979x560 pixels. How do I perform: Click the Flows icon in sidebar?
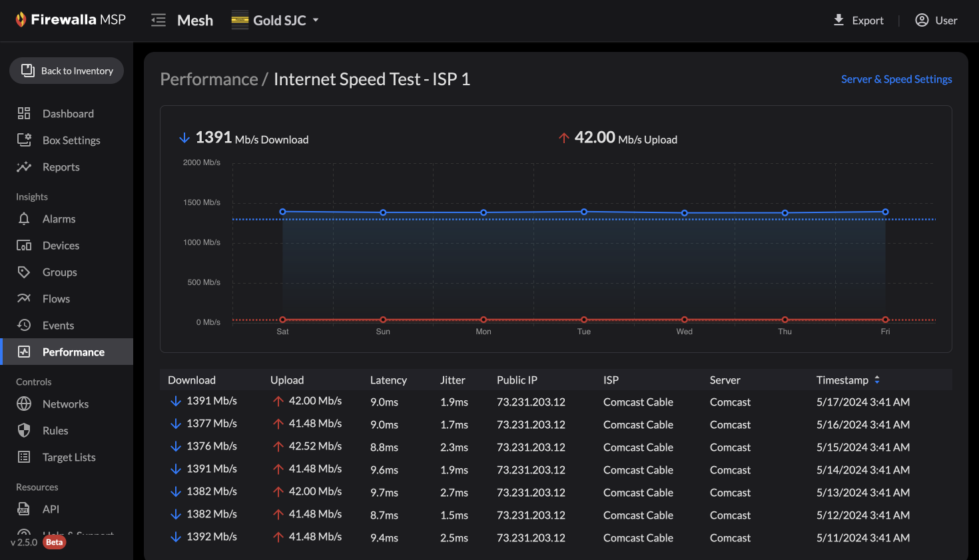24,298
